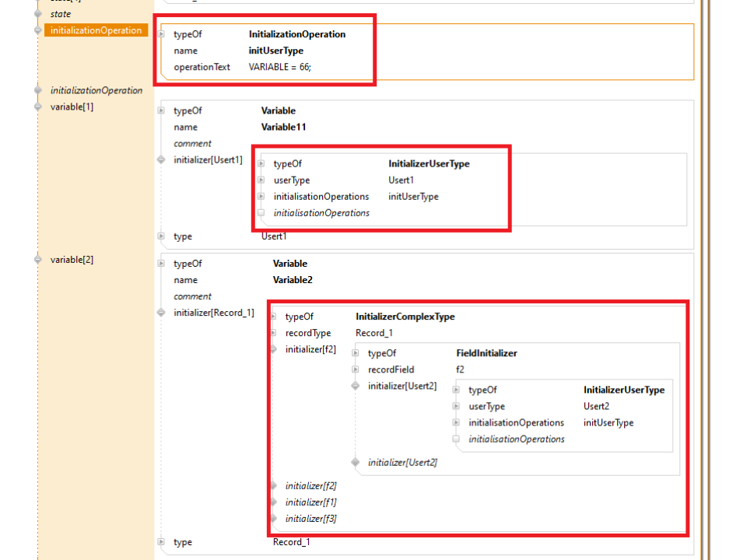The height and width of the screenshot is (560, 747).
Task: Open the italic initializer[f1] placeholder
Action: (x=310, y=502)
